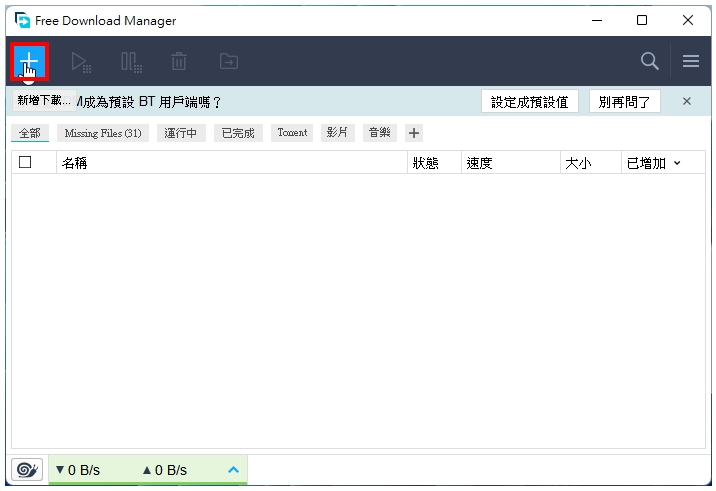This screenshot has height=491, width=716.
Task: Open the hamburger main menu
Action: pyautogui.click(x=691, y=61)
